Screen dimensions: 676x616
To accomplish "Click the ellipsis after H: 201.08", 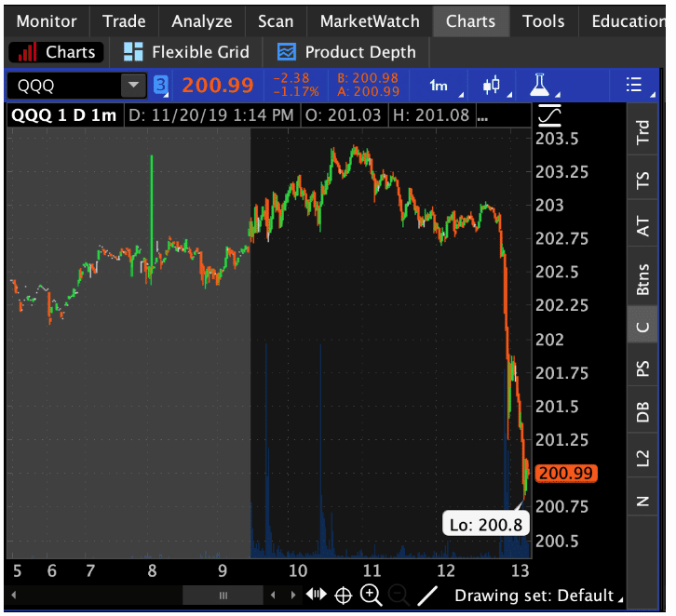I will point(482,116).
